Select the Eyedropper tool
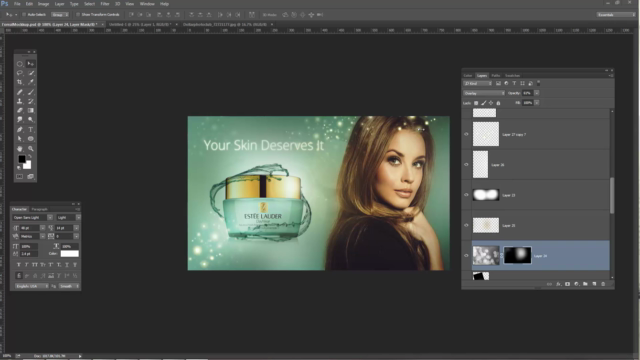 click(x=31, y=82)
